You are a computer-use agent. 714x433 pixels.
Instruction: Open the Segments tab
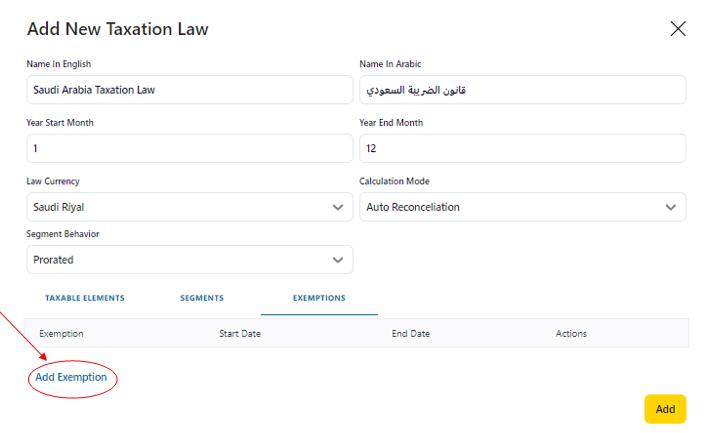pyautogui.click(x=202, y=298)
